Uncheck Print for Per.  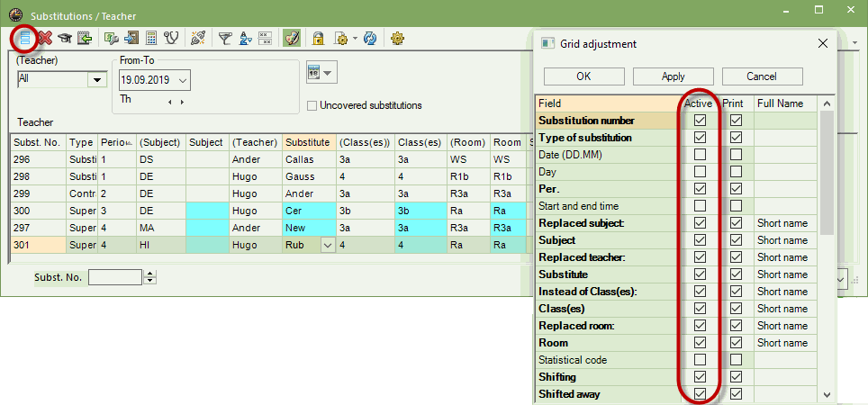coord(736,189)
